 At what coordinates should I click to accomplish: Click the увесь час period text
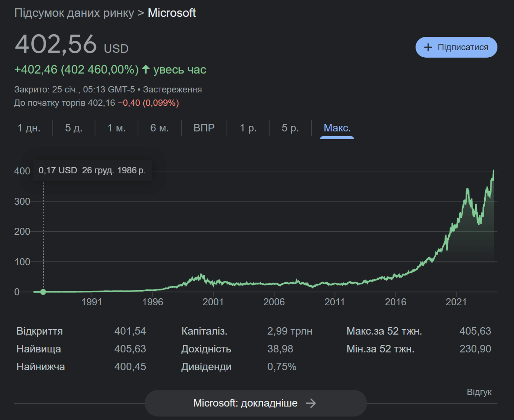point(180,69)
